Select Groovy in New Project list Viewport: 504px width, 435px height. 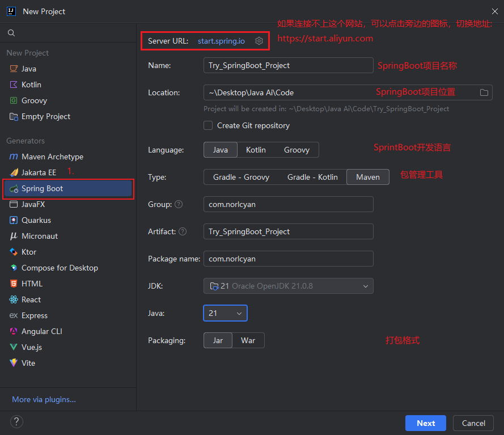[x=68, y=100]
